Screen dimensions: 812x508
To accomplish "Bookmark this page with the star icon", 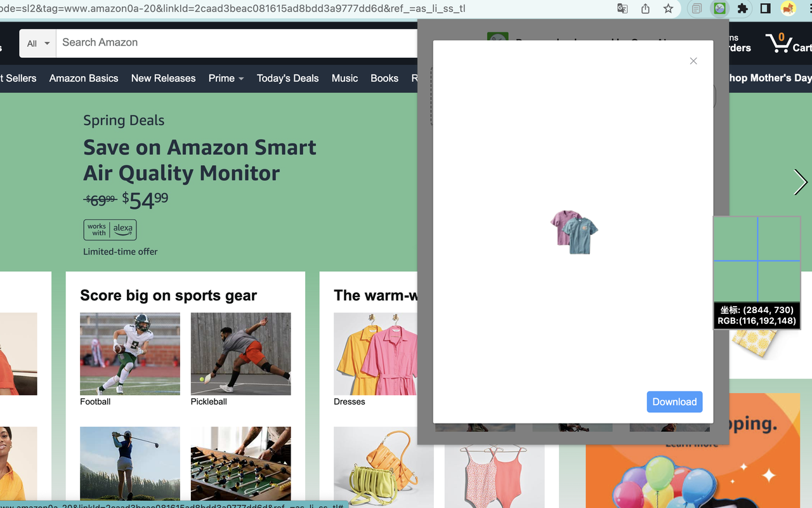I will pyautogui.click(x=668, y=8).
